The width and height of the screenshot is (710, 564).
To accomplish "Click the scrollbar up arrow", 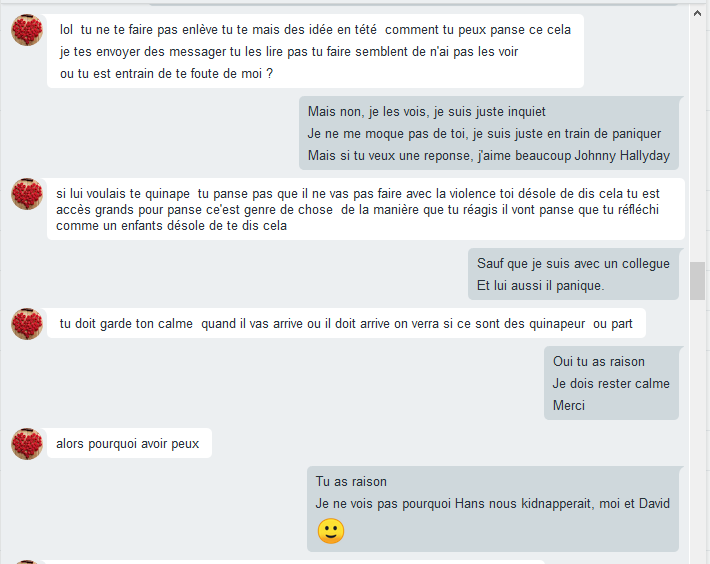I will [x=697, y=13].
